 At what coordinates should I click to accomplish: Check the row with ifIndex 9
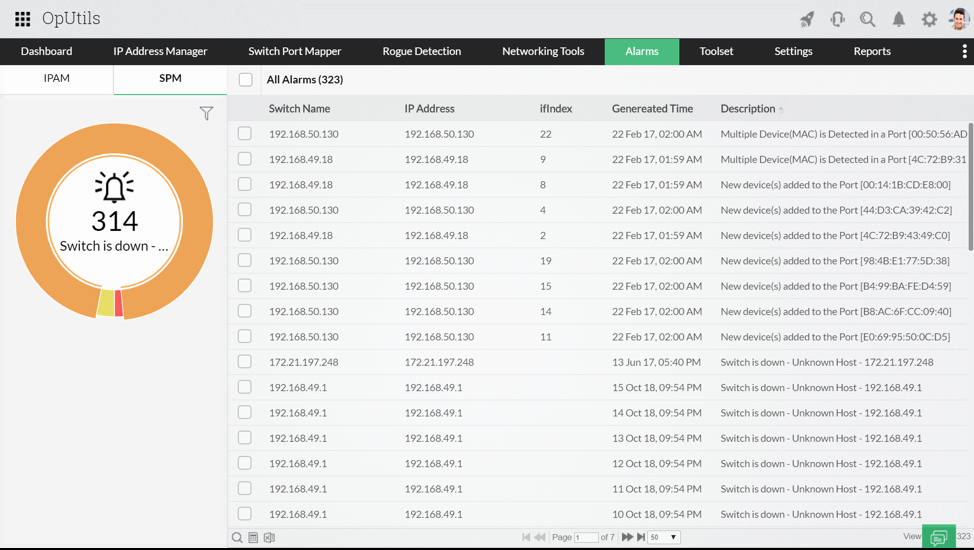tap(245, 159)
